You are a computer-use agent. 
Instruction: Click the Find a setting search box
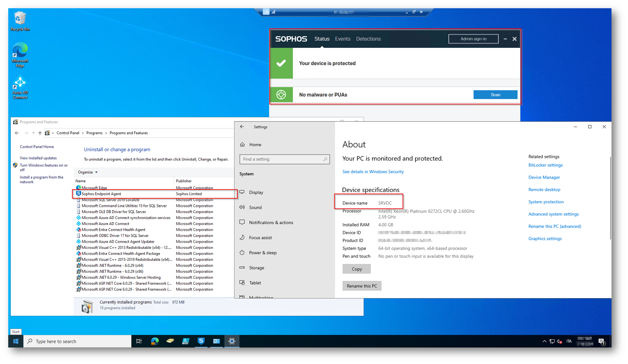[x=284, y=159]
